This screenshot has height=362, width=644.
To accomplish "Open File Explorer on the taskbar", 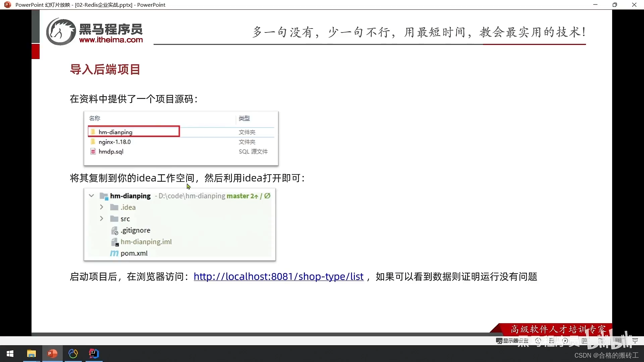I will pos(32,354).
